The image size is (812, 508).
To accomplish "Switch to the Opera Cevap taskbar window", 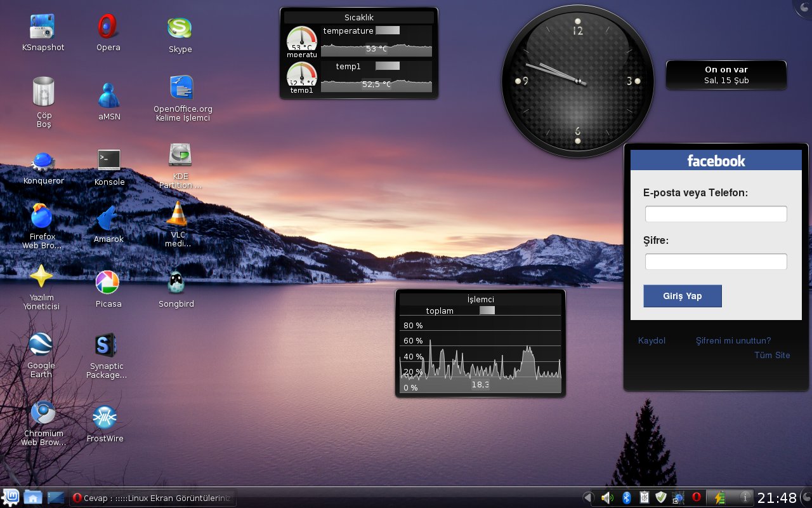I will [x=152, y=498].
